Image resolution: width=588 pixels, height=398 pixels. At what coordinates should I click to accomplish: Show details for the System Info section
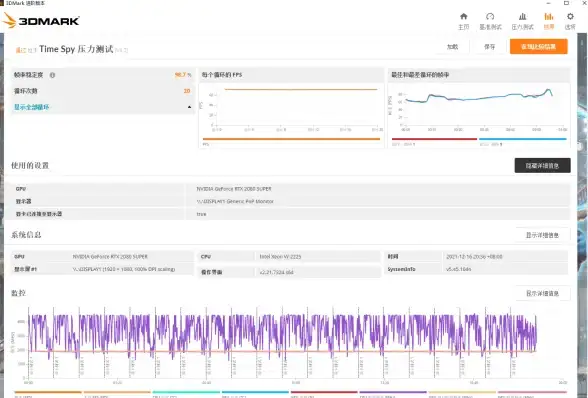coord(542,235)
